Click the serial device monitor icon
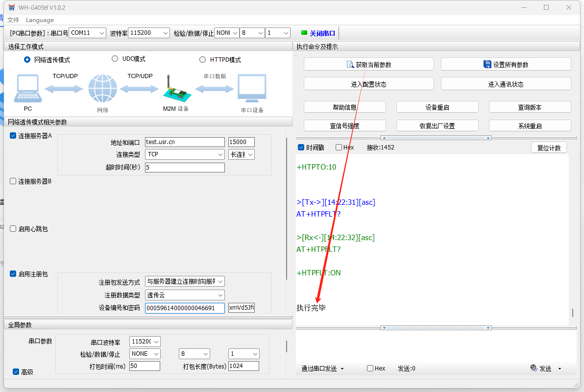584x392 pixels. click(x=252, y=89)
